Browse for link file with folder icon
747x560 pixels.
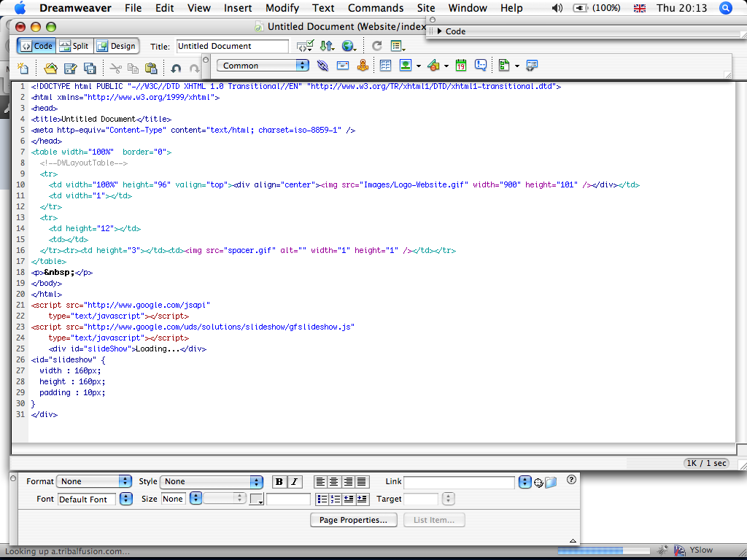[x=551, y=482]
